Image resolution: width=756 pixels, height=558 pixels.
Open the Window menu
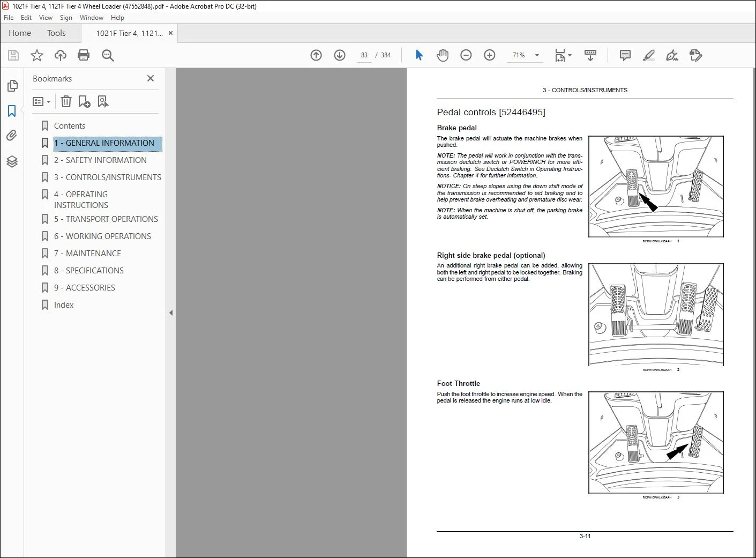(92, 18)
